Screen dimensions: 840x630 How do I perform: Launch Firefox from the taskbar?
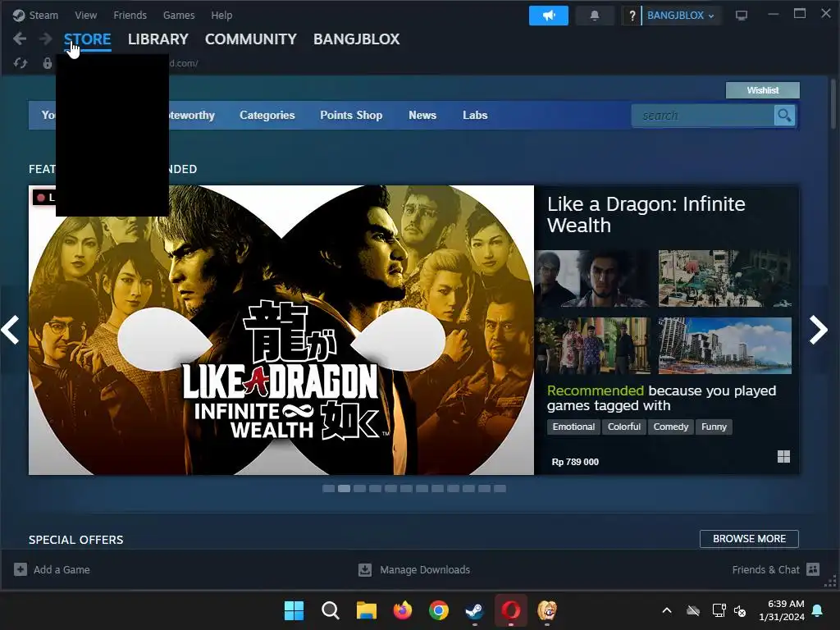pyautogui.click(x=402, y=610)
